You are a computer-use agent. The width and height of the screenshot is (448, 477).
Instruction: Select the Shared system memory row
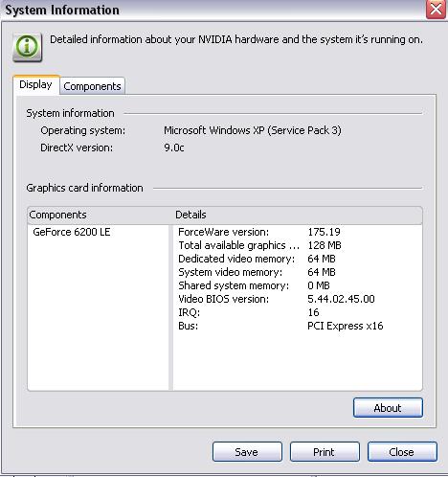(x=298, y=285)
